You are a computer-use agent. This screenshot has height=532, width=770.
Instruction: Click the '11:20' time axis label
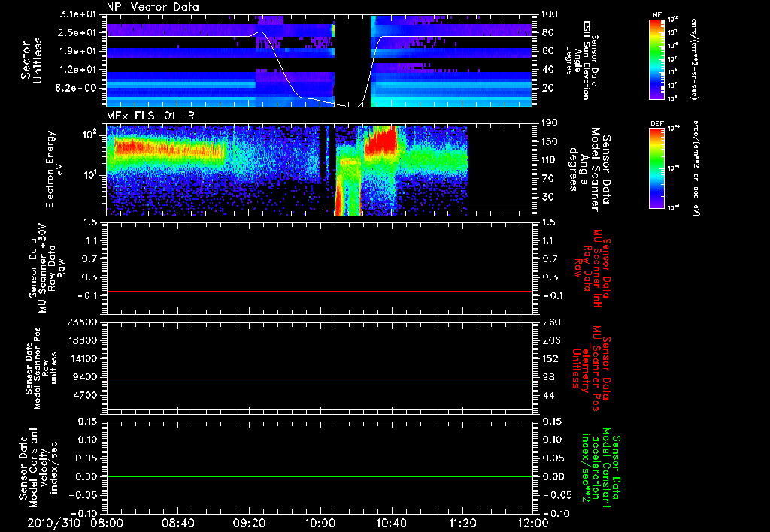coord(462,523)
